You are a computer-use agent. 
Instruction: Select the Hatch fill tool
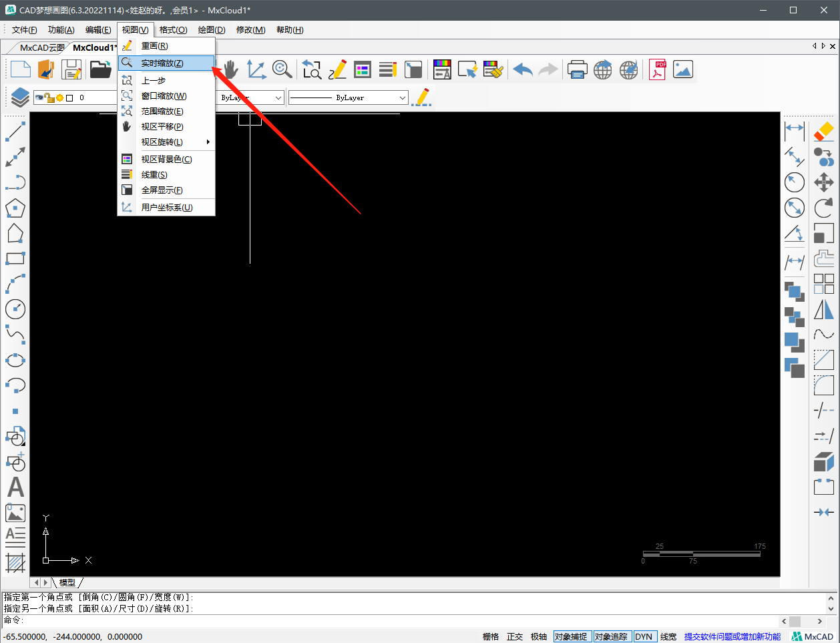(15, 563)
